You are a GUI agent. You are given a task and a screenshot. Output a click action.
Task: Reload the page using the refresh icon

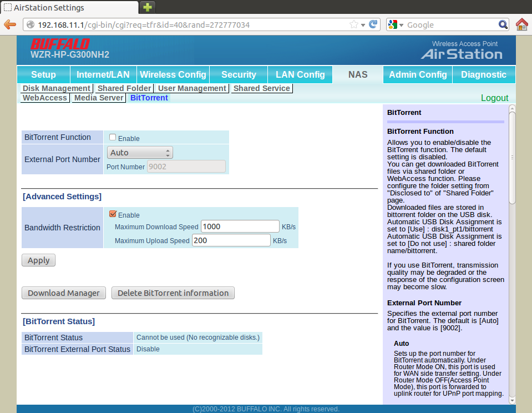coord(374,25)
